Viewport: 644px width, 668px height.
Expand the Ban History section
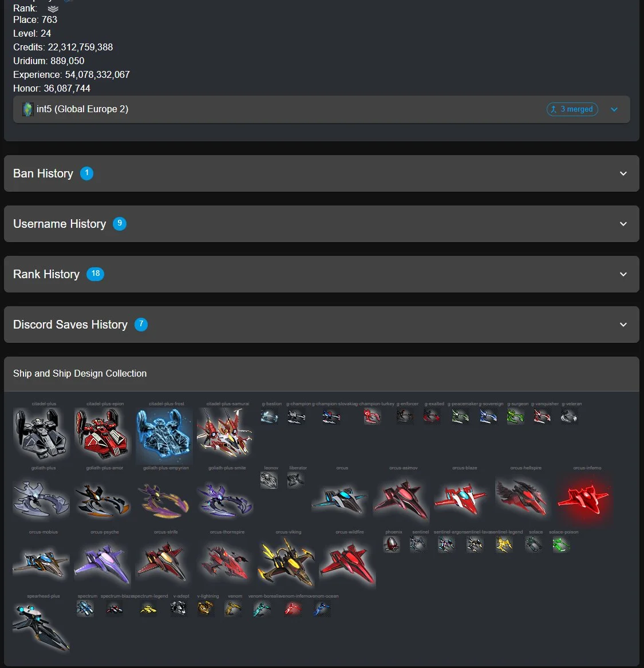pyautogui.click(x=322, y=173)
